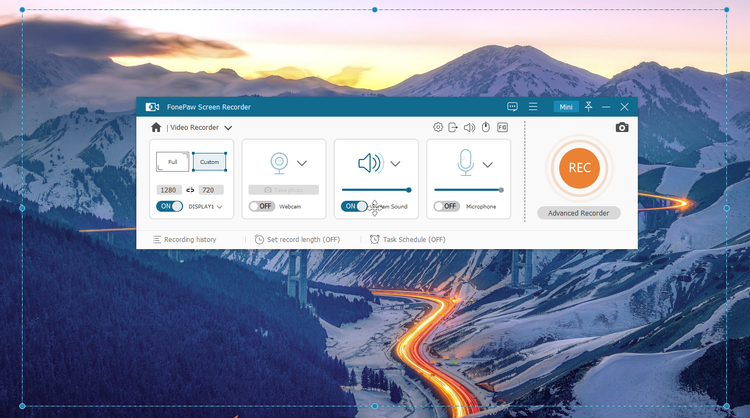Viewport: 750px width, 418px height.
Task: Click the disabled Take photo button
Action: pyautogui.click(x=284, y=190)
